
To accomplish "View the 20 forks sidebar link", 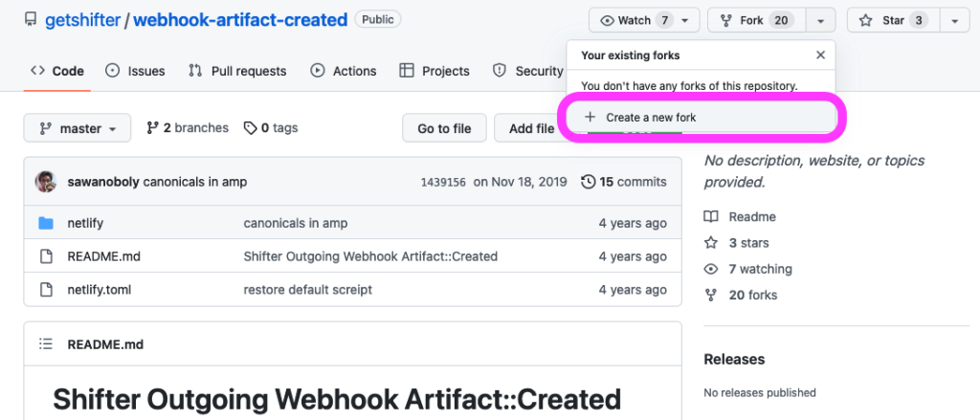I will coord(741,295).
